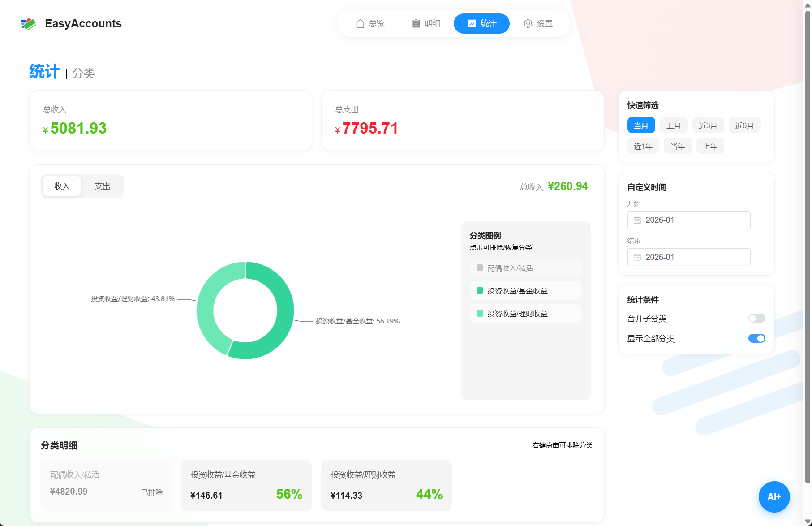The width and height of the screenshot is (812, 526).
Task: Select the 收入 tab
Action: coord(62,186)
